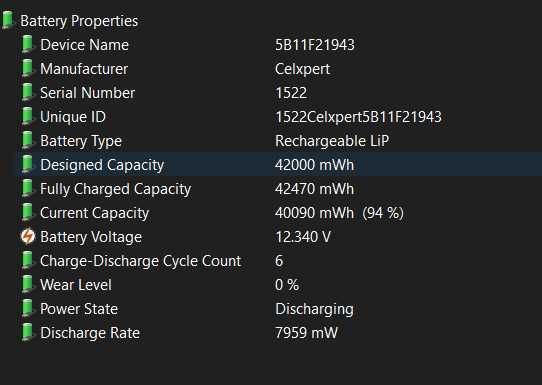Click the battery icon beside Serial Number
This screenshot has height=385, width=542.
[x=27, y=92]
